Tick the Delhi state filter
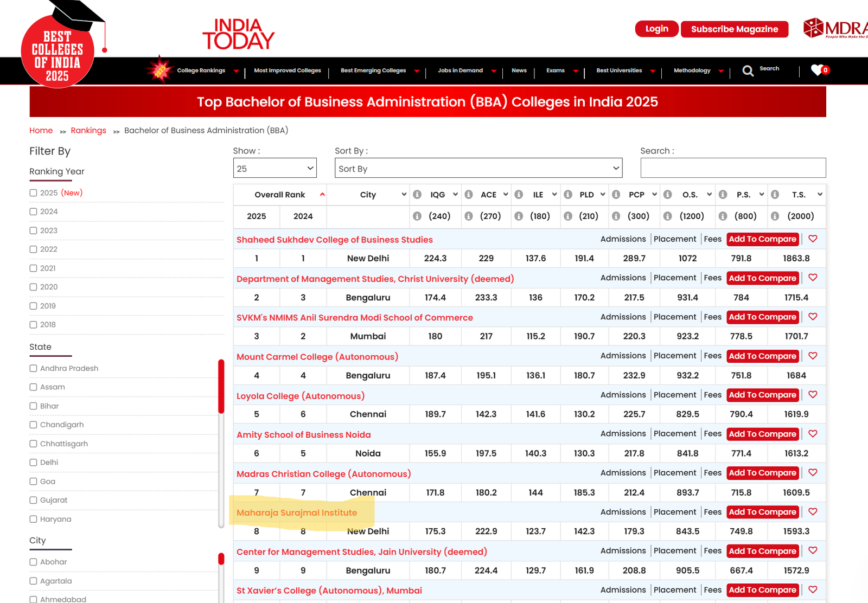 click(33, 463)
